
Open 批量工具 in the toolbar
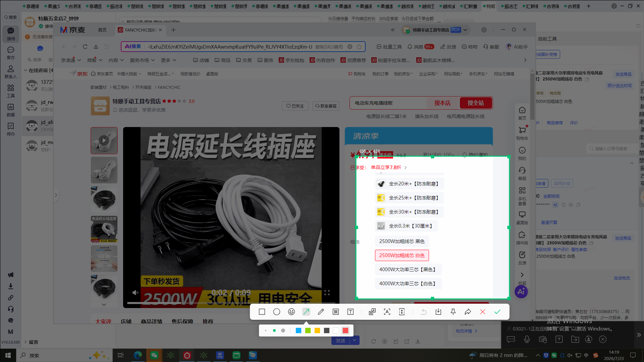[x=389, y=47]
